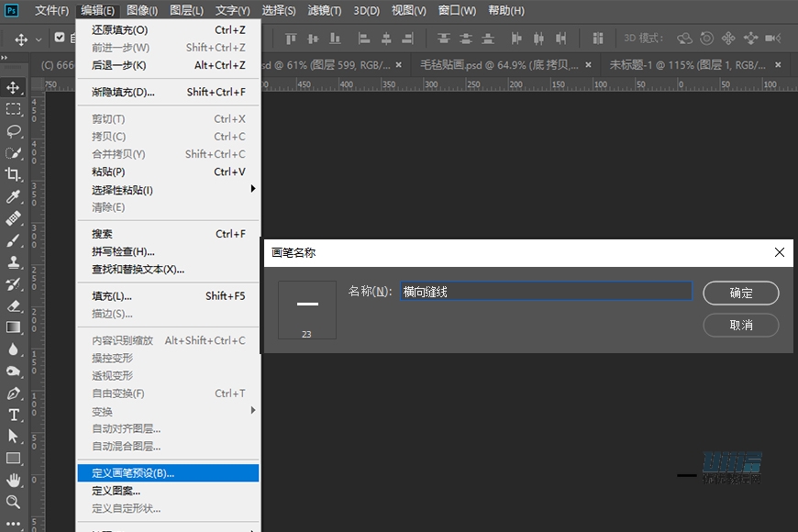Expand the Paste Special submenu arrow
This screenshot has height=532, width=798.
pyautogui.click(x=253, y=189)
